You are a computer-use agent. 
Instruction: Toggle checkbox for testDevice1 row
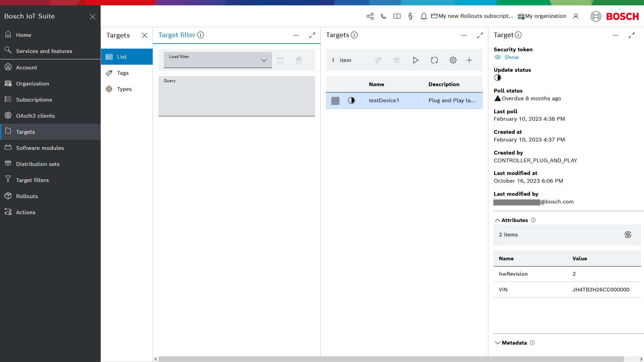(335, 101)
